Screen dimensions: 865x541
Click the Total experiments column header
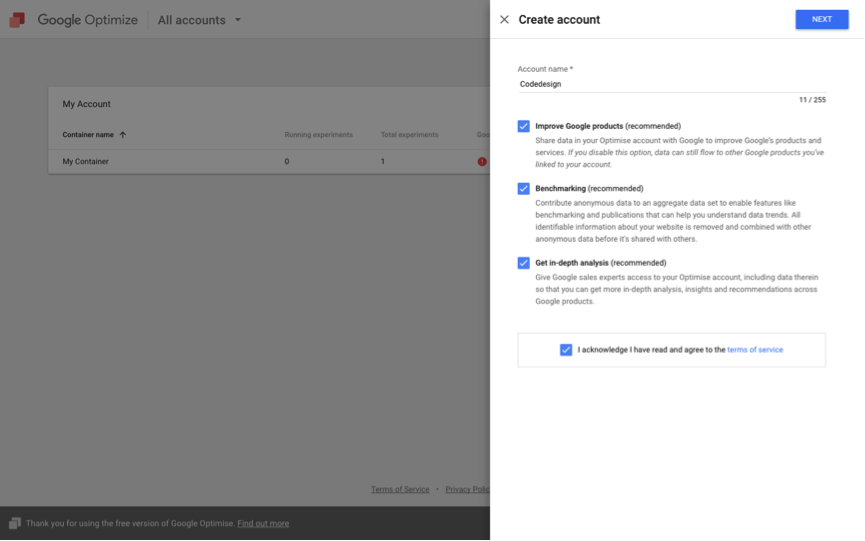point(409,135)
